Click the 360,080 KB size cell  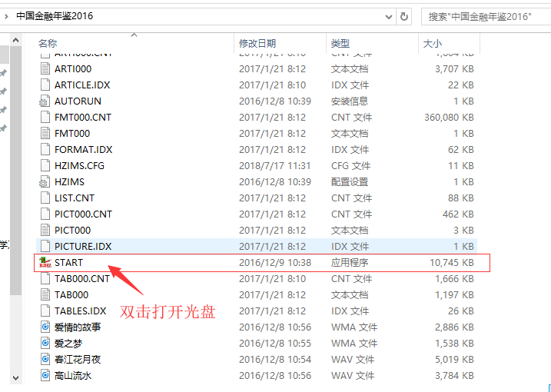449,118
